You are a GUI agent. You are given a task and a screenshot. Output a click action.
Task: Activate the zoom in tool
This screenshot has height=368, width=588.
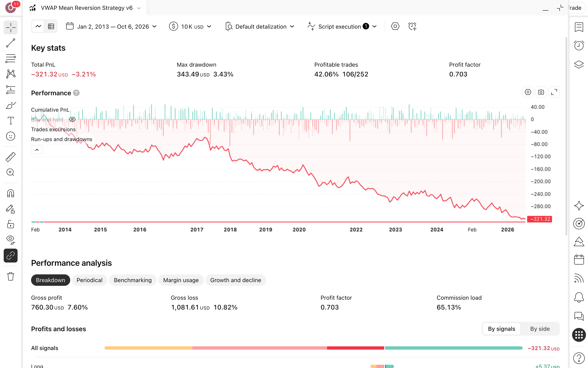pyautogui.click(x=11, y=172)
